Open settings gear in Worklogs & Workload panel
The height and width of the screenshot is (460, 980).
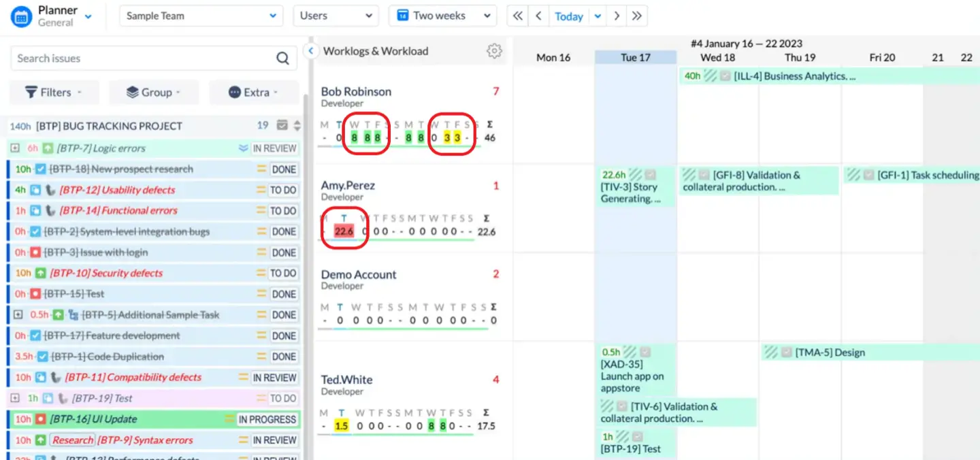click(x=494, y=50)
